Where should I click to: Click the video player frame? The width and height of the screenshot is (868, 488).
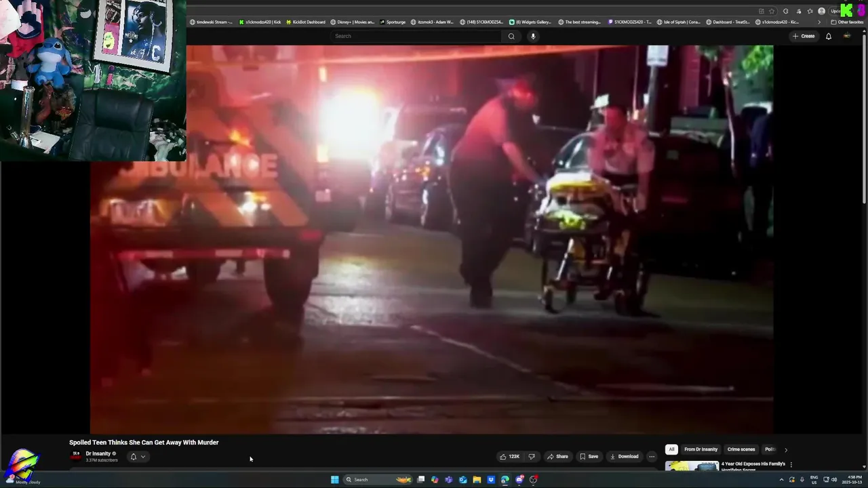pos(432,239)
